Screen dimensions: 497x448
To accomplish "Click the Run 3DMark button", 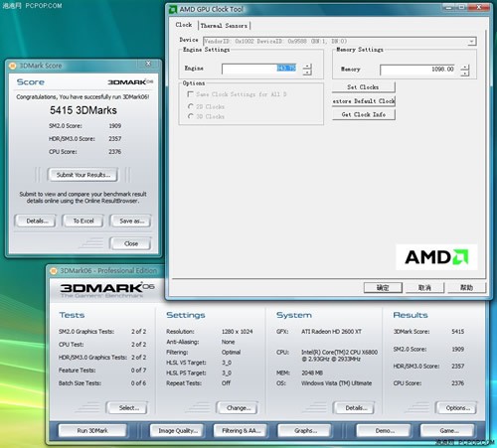I will pyautogui.click(x=92, y=430).
